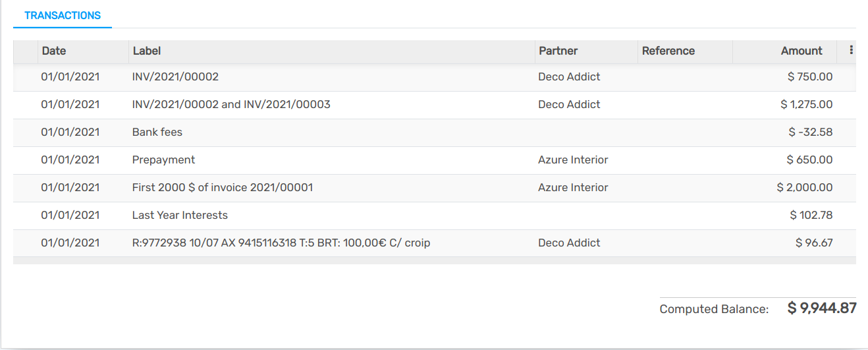Select the Bank fees label cell
This screenshot has width=868, height=350.
pos(157,132)
